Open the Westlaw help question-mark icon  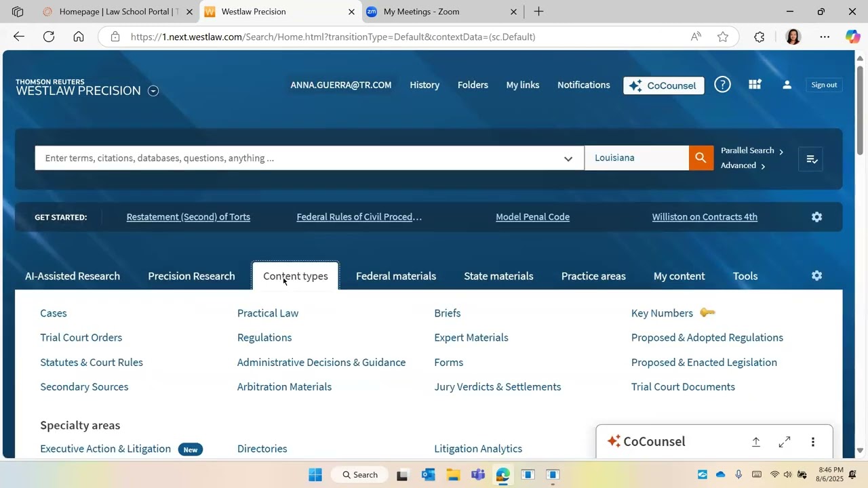(723, 85)
